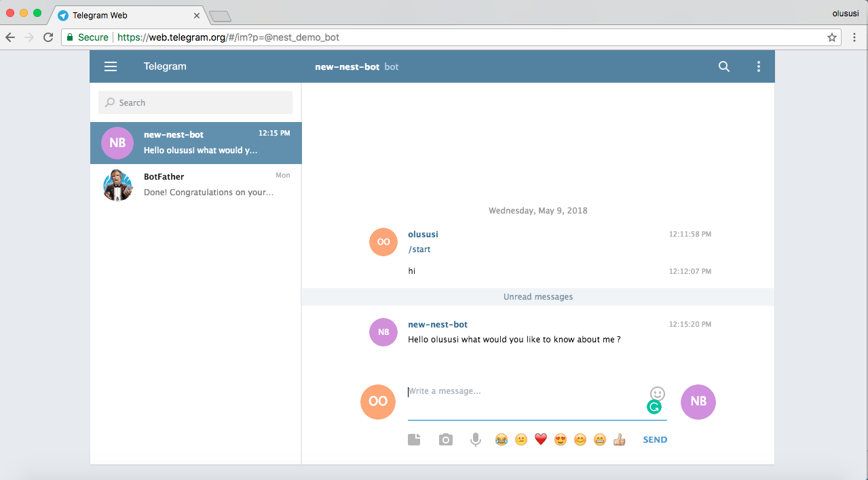
Task: Insert the smiling face emoji
Action: click(580, 439)
